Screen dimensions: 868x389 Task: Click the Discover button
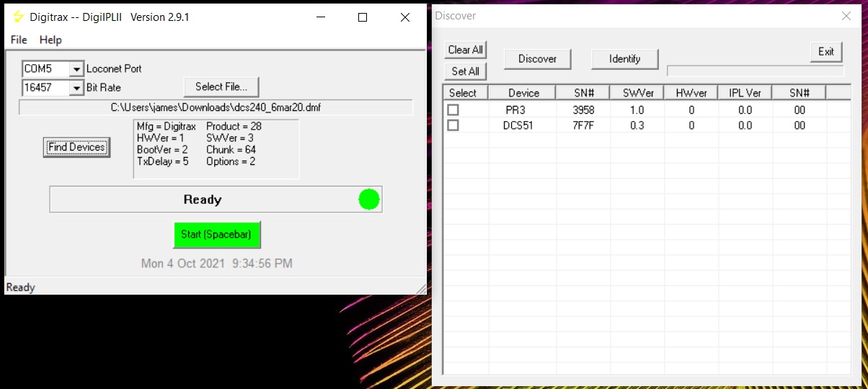[537, 59]
